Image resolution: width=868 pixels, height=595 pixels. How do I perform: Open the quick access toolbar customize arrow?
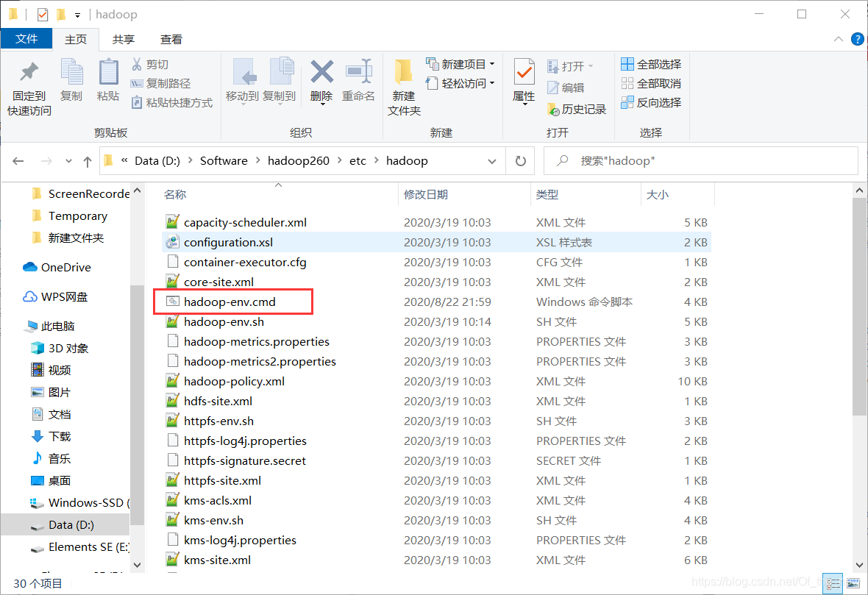pos(77,15)
